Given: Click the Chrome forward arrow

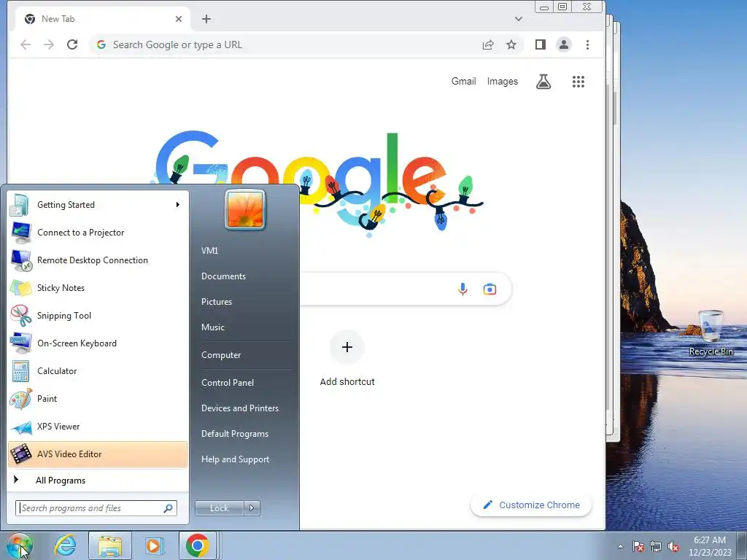Looking at the screenshot, I should [x=49, y=44].
